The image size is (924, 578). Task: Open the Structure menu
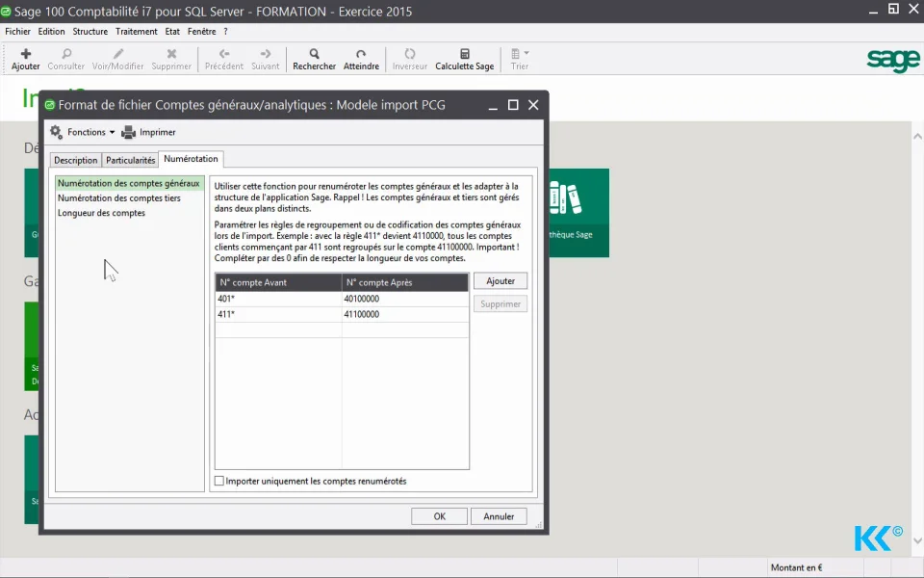click(90, 31)
